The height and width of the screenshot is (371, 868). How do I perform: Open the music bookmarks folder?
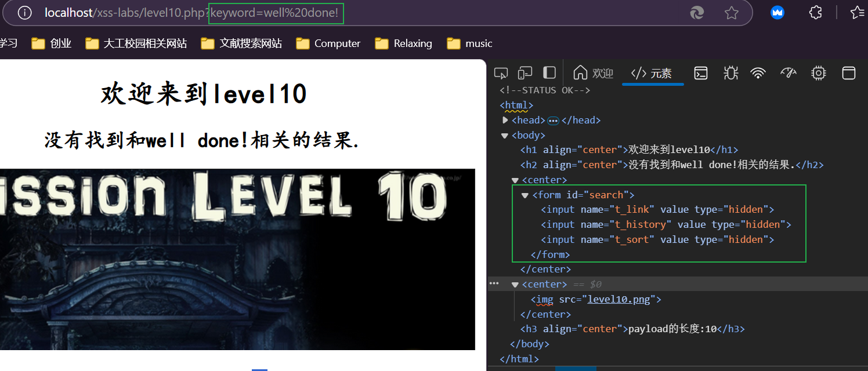[469, 43]
